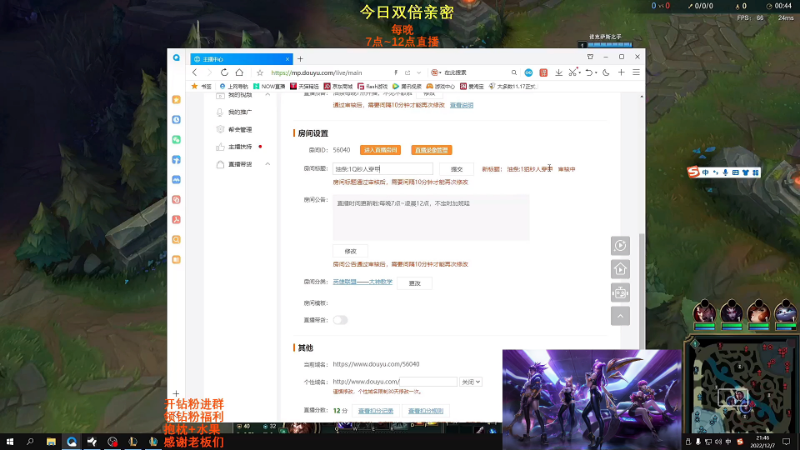Collapse the 直播带货 sidebar section
This screenshot has height=450, width=800.
pyautogui.click(x=267, y=164)
